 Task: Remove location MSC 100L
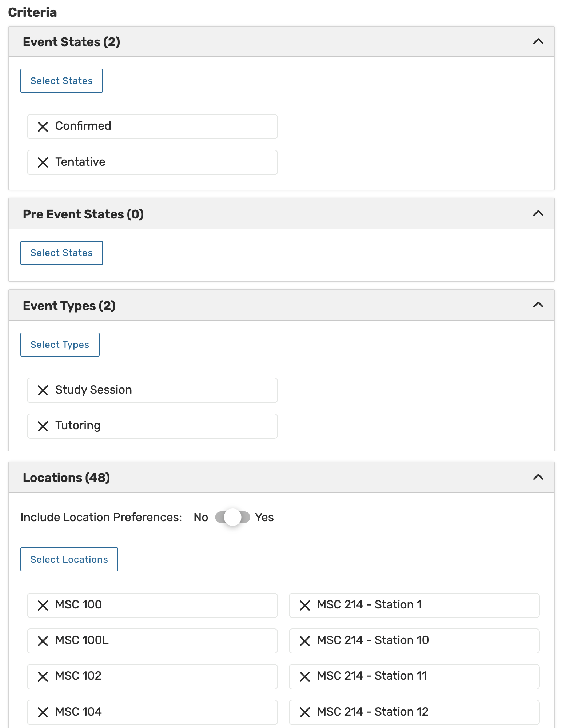tap(43, 641)
